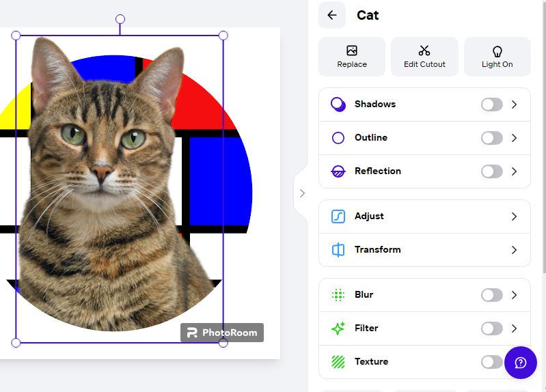Click the Adjust label
The image size is (546, 392).
[369, 216]
